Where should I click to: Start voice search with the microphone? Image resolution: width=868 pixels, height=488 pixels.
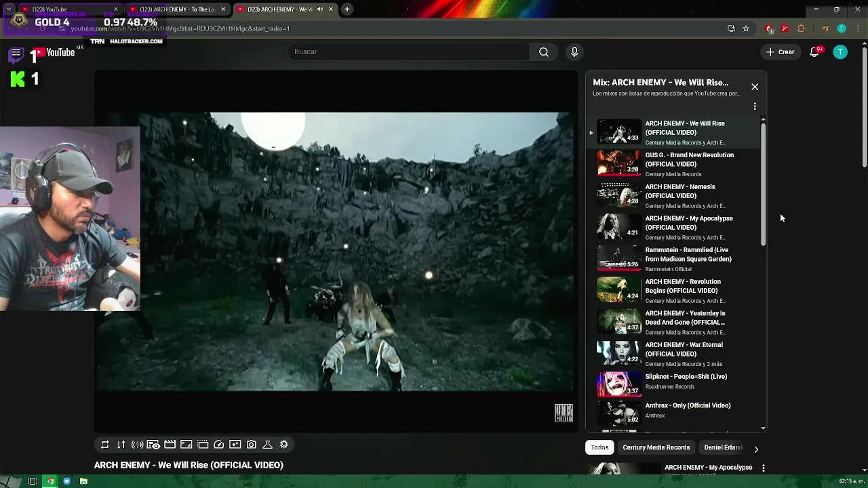pos(574,52)
